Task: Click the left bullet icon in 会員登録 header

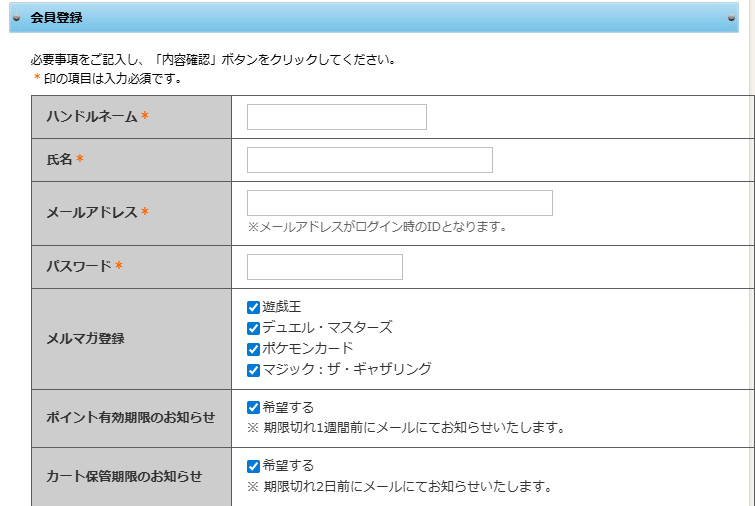Action: coord(17,18)
